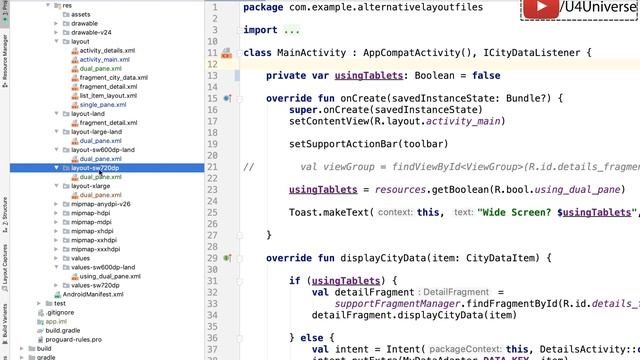640x360 pixels.
Task: Click ICityDataListener in the class declaration
Action: pyautogui.click(x=531, y=53)
